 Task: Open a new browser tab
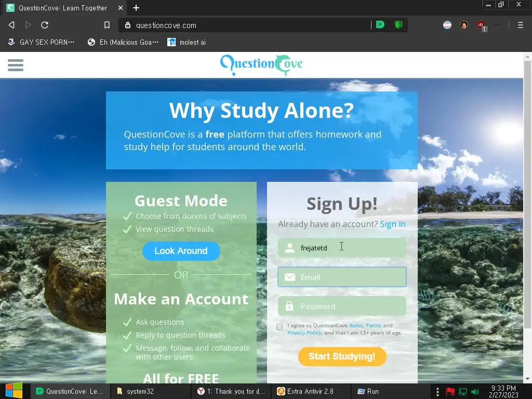136,8
